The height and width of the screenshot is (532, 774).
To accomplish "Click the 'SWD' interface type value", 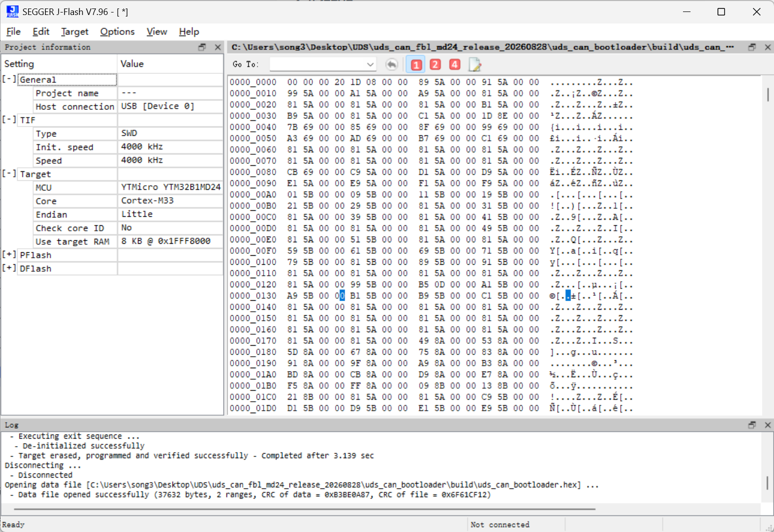I will tap(129, 133).
